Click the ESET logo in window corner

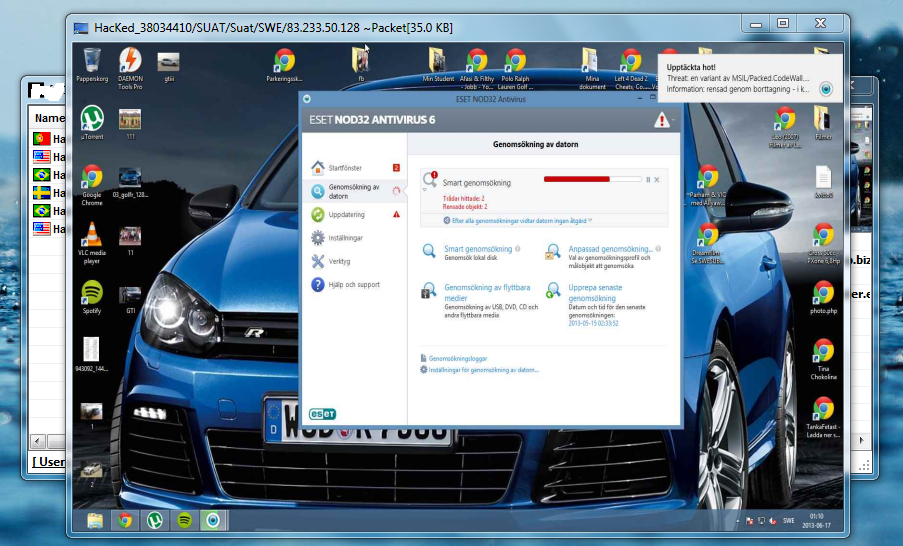tap(322, 414)
